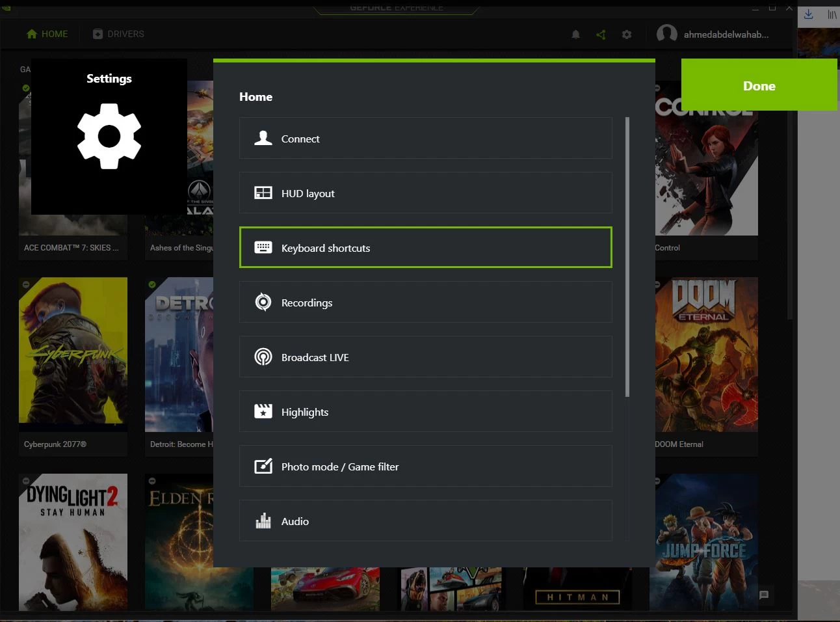The image size is (840, 622).
Task: Click the Home heading in settings panel
Action: click(256, 96)
